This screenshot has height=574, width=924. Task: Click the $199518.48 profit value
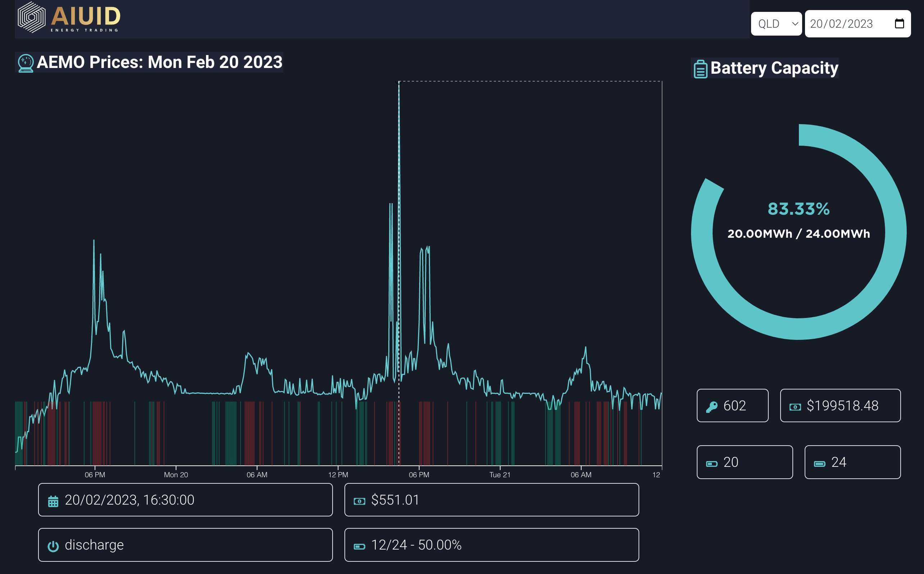pos(842,405)
